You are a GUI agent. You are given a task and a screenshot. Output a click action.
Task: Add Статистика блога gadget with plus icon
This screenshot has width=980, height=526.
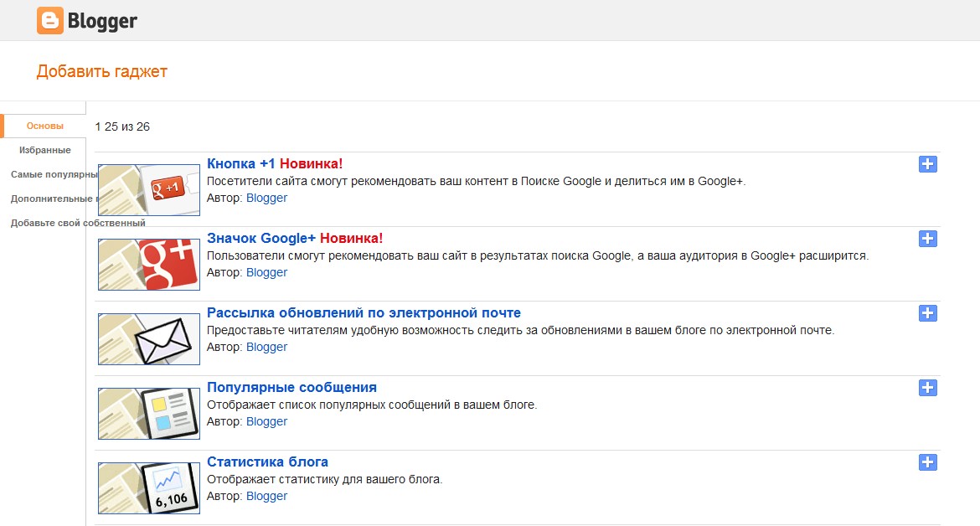coord(927,462)
